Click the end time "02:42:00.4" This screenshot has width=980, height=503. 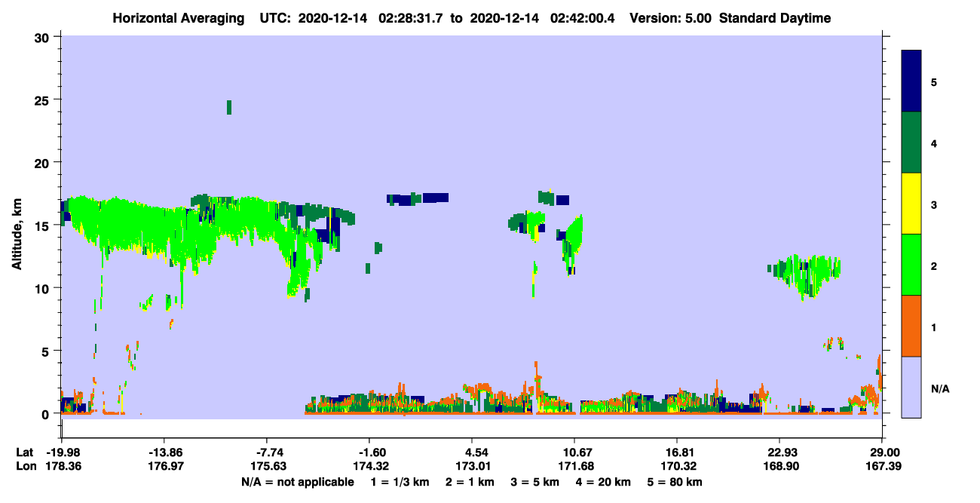click(583, 18)
